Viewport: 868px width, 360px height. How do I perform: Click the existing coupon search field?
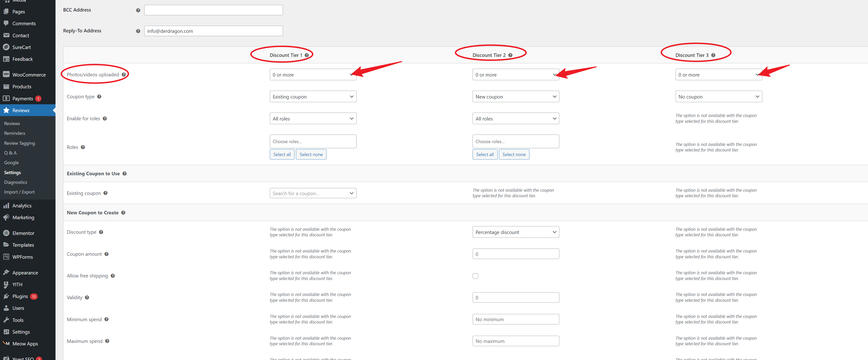pos(312,193)
